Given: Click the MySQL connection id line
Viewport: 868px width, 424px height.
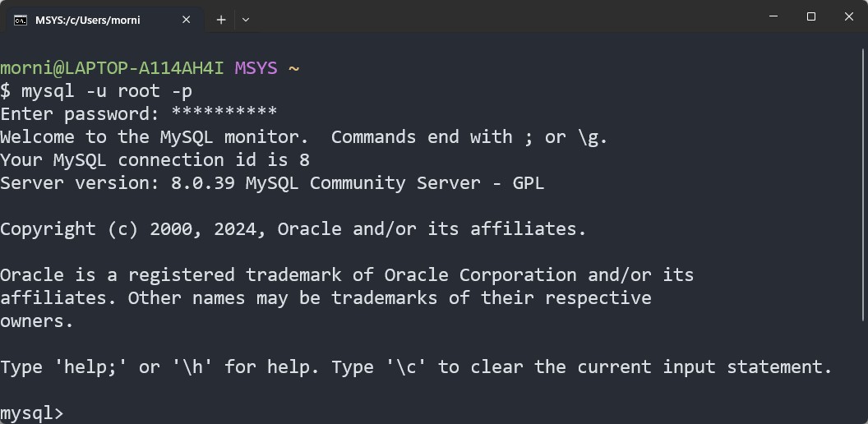Looking at the screenshot, I should [x=155, y=159].
